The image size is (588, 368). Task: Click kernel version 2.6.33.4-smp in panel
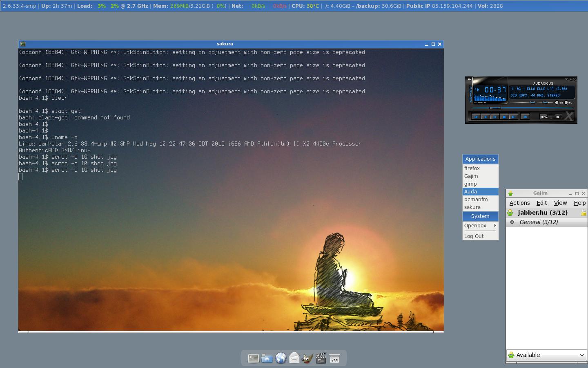(x=19, y=6)
